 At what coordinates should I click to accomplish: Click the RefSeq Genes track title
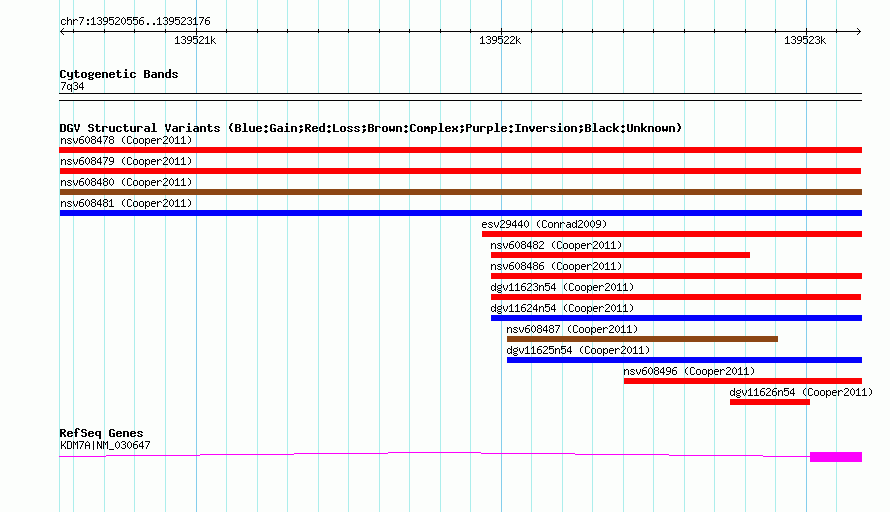pyautogui.click(x=101, y=433)
